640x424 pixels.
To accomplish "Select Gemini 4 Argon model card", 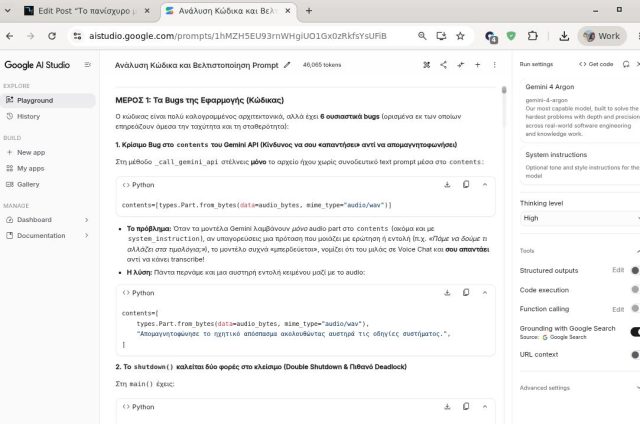I will 582,110.
